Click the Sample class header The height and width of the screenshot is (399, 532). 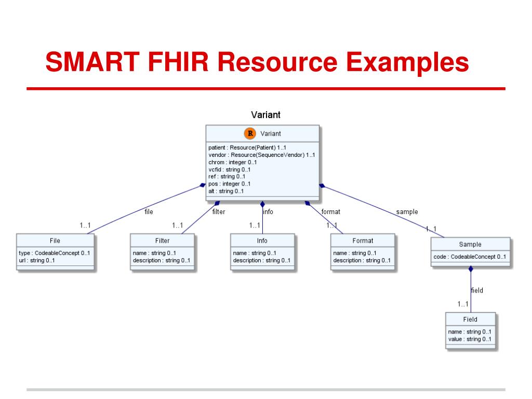coord(470,244)
